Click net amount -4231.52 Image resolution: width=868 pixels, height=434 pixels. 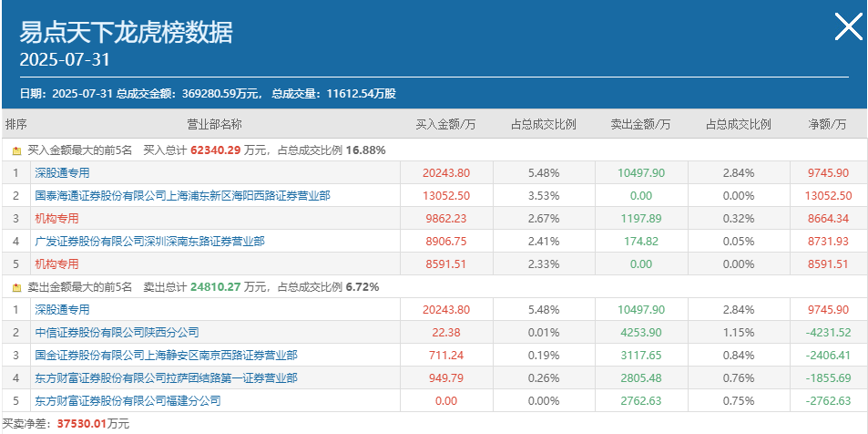click(x=828, y=333)
